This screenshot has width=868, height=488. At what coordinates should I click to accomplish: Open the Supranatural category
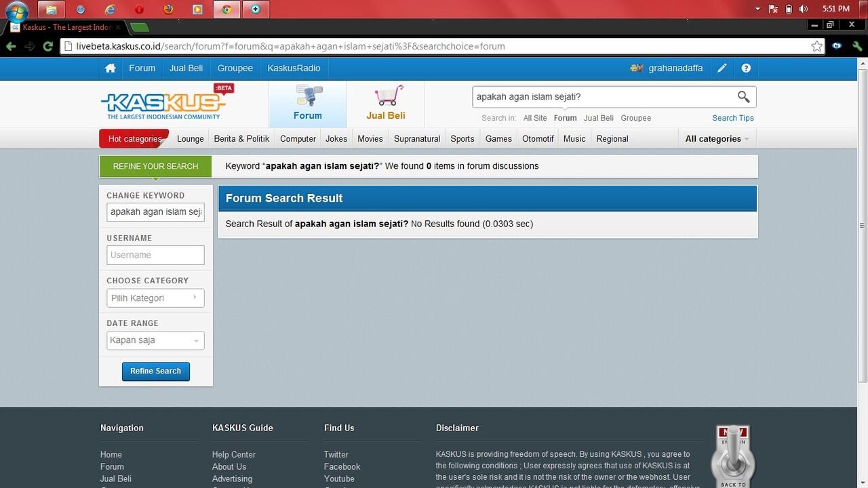(x=417, y=139)
